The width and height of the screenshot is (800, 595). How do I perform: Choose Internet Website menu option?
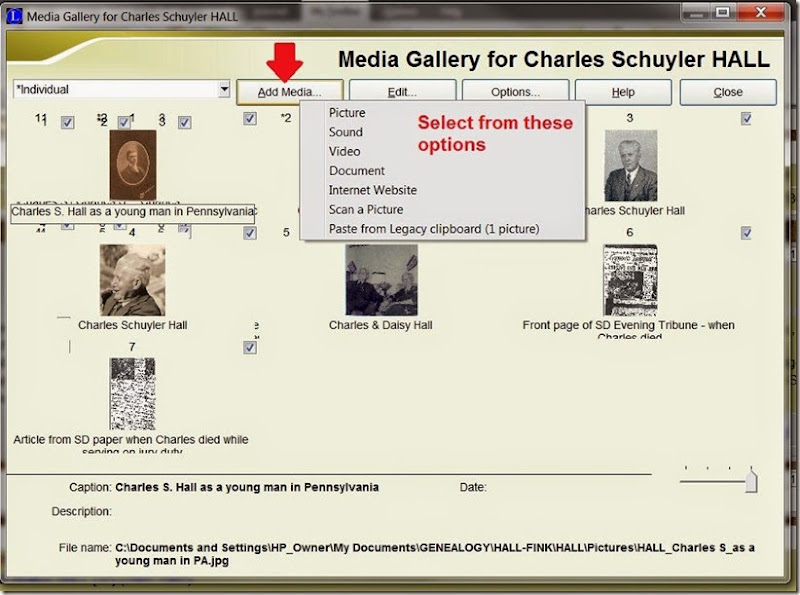[x=372, y=190]
